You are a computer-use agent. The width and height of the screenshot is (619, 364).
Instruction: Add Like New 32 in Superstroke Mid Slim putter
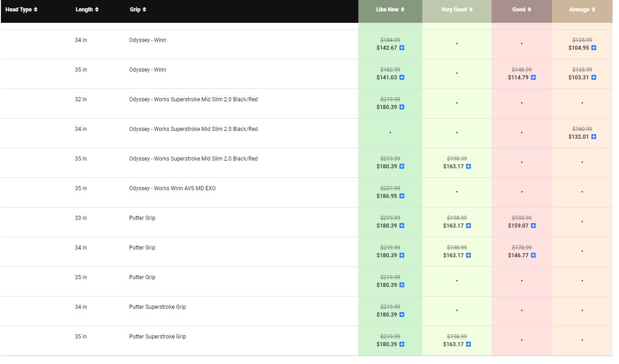(x=402, y=107)
